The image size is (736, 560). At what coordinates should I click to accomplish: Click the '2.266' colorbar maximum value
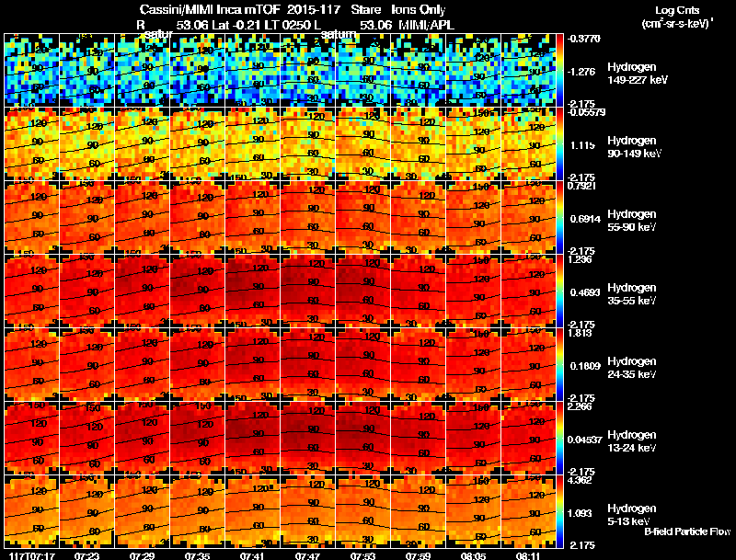[x=581, y=407]
